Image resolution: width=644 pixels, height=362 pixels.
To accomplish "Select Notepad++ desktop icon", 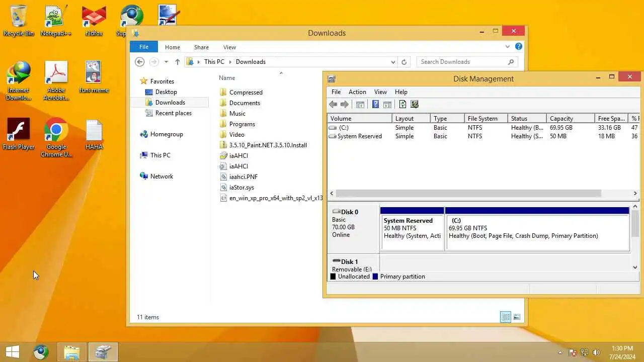I will pyautogui.click(x=56, y=21).
